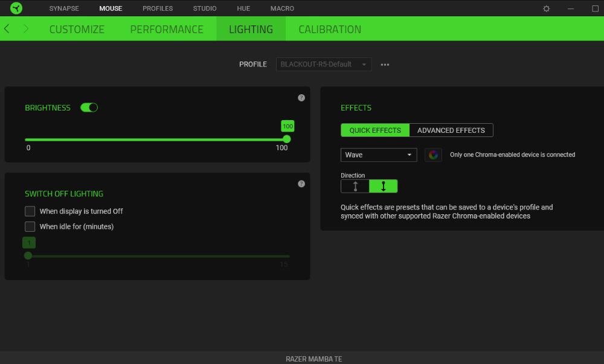Image resolution: width=604 pixels, height=364 pixels.
Task: Minimize the Razer Synapse window
Action: (x=571, y=8)
